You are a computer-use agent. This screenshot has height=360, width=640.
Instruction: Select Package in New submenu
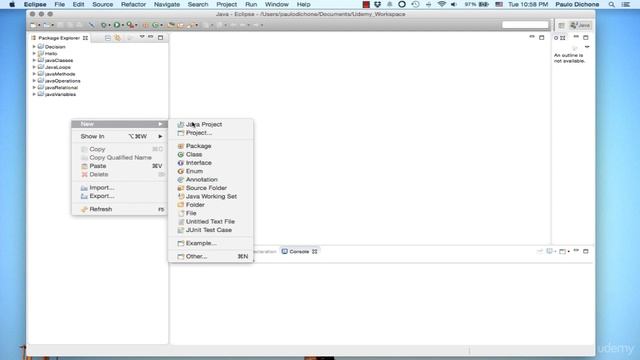click(211, 146)
